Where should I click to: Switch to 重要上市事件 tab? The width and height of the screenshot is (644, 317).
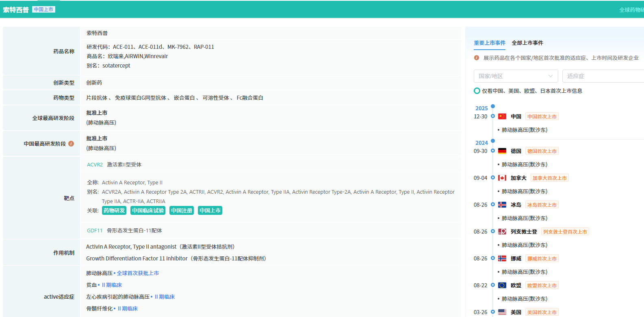(490, 43)
